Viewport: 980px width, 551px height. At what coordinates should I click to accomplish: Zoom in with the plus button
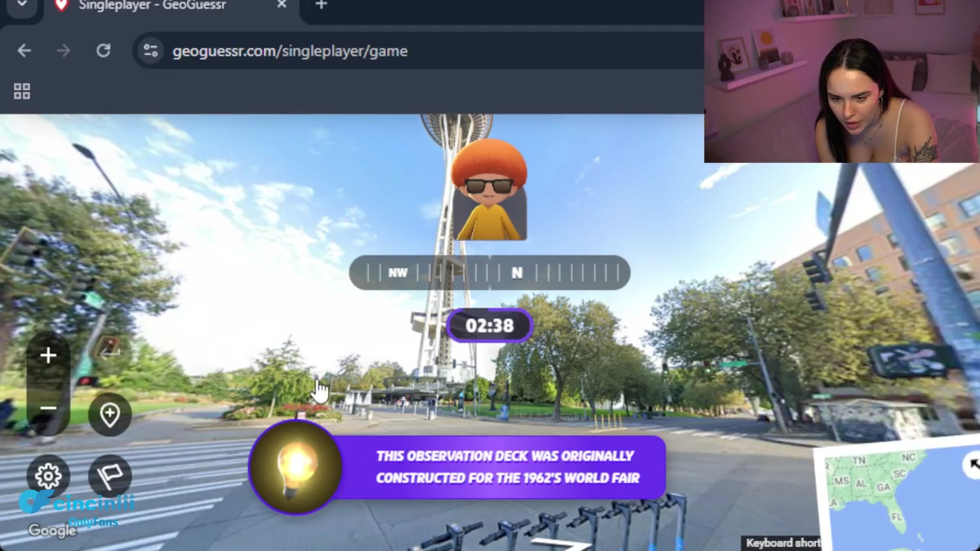pyautogui.click(x=48, y=355)
